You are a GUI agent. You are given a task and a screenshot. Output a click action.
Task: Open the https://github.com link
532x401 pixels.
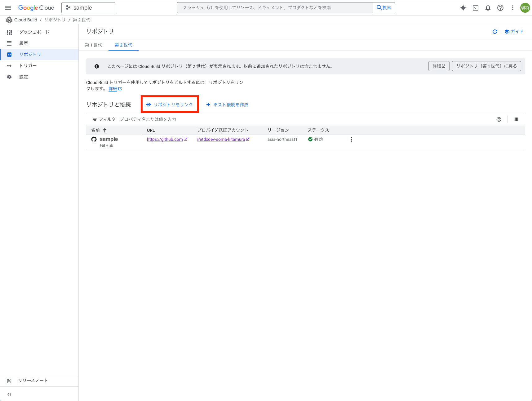(167, 140)
